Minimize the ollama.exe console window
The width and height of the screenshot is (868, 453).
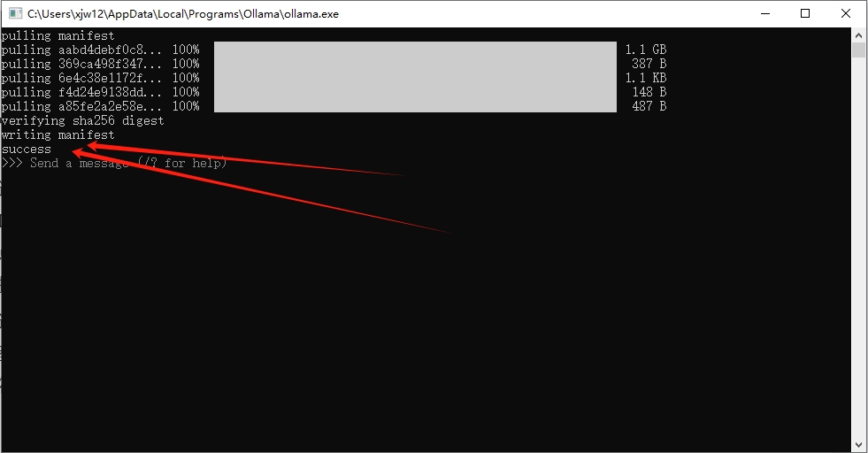tap(765, 13)
